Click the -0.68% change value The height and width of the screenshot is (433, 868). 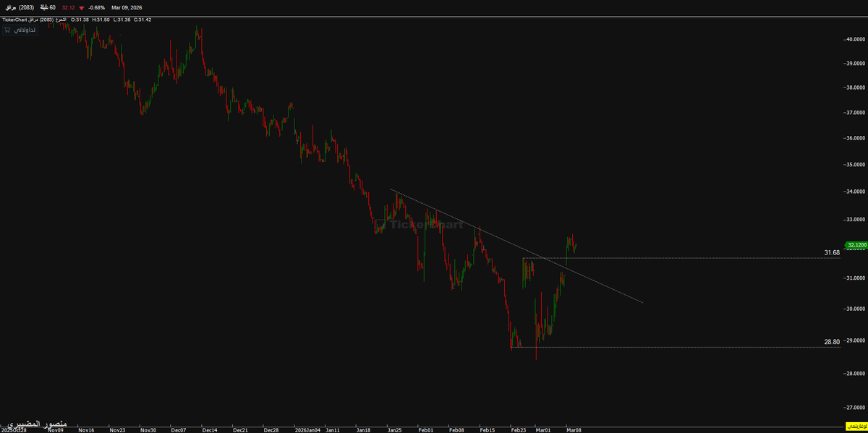point(96,7)
